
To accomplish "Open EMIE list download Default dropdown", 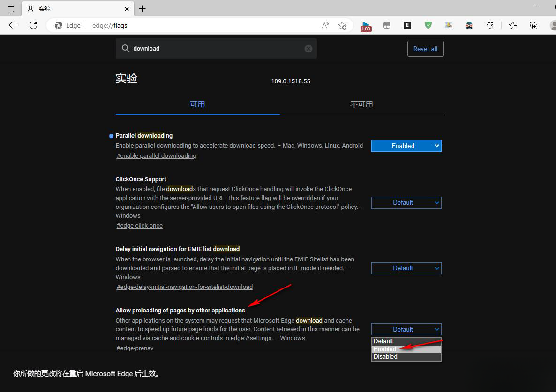I will [406, 268].
